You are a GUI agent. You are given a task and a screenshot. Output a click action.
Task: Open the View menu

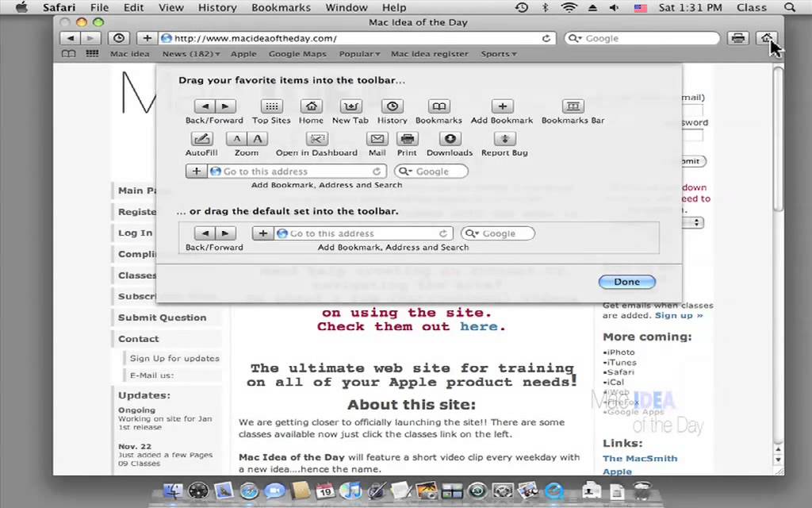point(171,8)
